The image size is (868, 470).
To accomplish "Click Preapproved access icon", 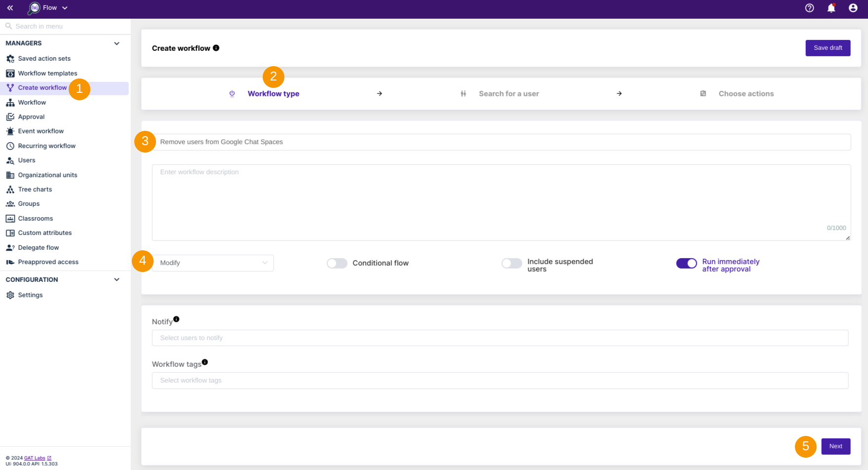I will point(10,262).
